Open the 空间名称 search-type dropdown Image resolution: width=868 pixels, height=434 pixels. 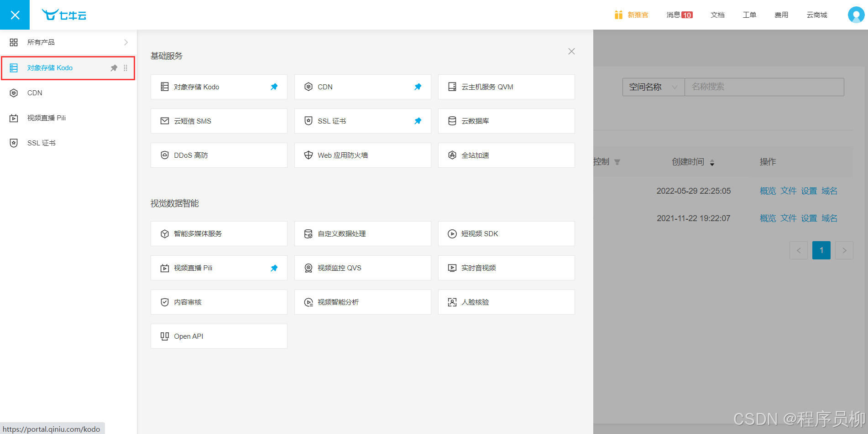click(654, 87)
